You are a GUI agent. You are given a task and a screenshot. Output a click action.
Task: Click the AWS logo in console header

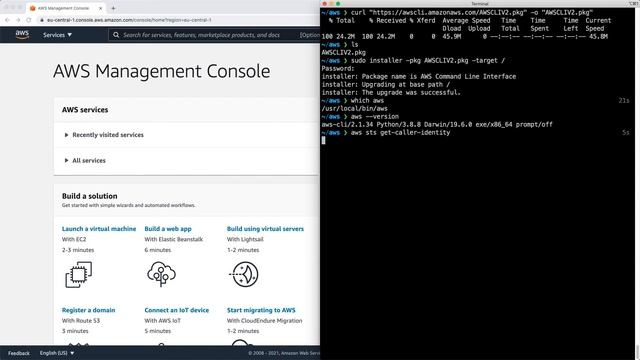[22, 35]
